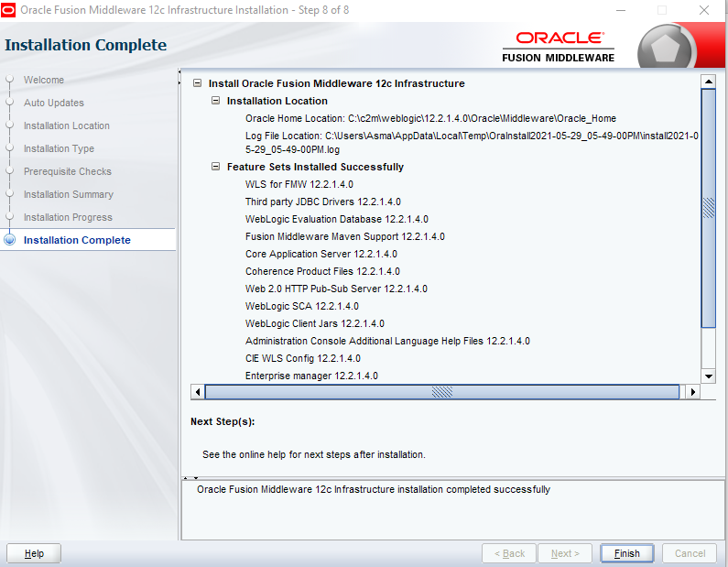Viewport: 728px width, 567px height.
Task: Click the message pane splitter arrows
Action: pyautogui.click(x=190, y=478)
